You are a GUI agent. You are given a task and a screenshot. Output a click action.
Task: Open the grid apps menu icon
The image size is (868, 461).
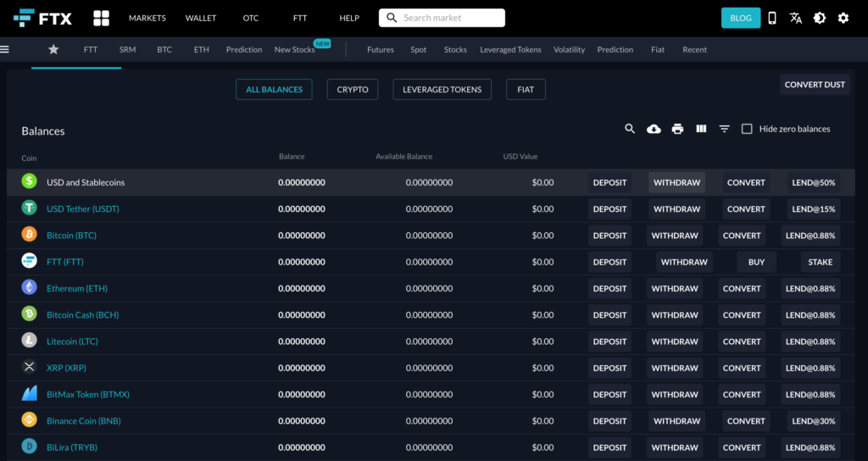[102, 18]
